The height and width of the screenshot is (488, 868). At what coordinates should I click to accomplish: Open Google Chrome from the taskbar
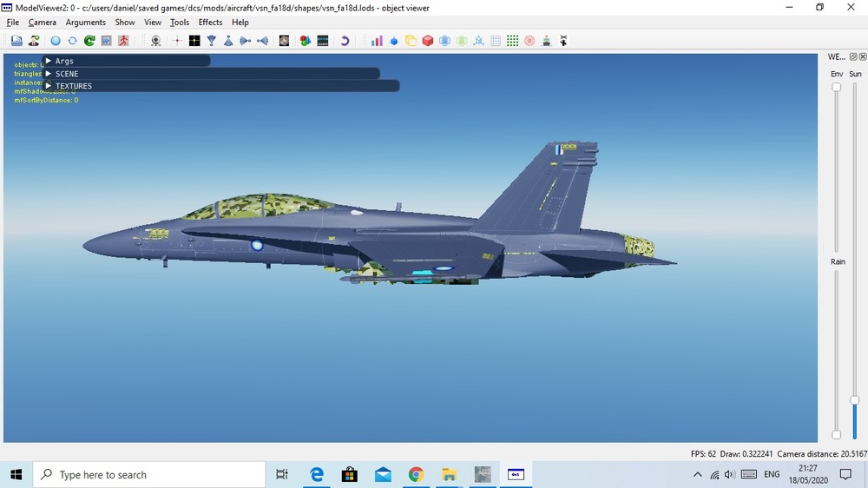pyautogui.click(x=416, y=475)
